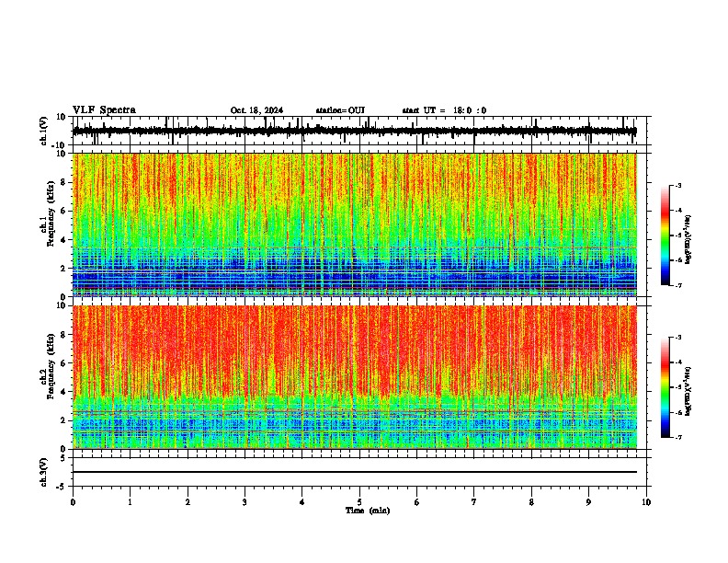This screenshot has width=728, height=563.
Task: Select the "start UT = 18:0:0" text
Action: tap(444, 110)
